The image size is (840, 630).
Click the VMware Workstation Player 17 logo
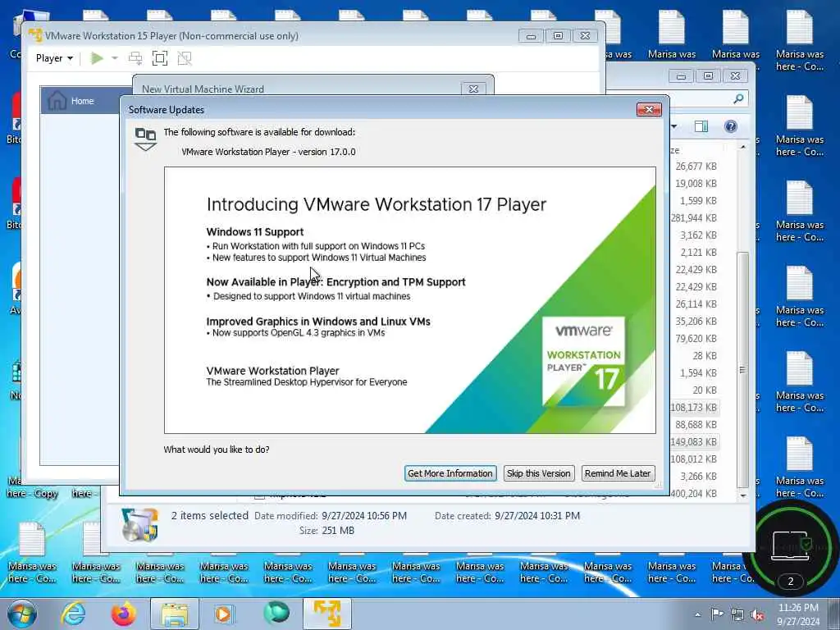(x=583, y=361)
